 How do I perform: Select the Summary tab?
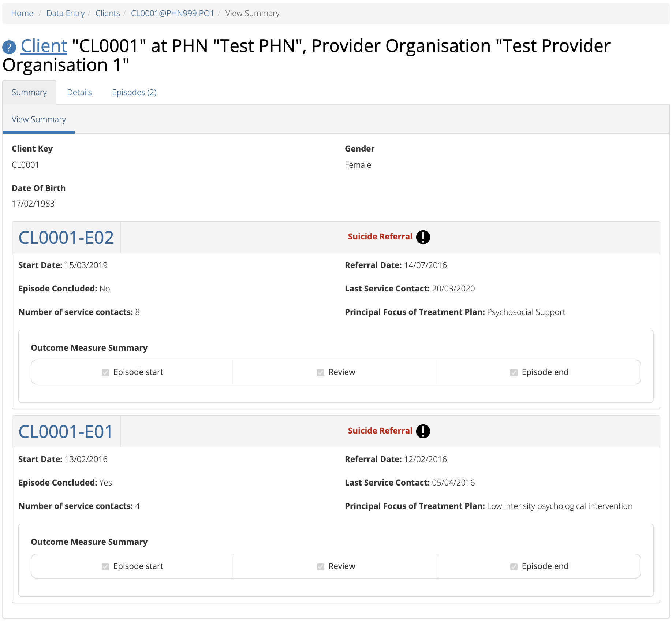[29, 92]
